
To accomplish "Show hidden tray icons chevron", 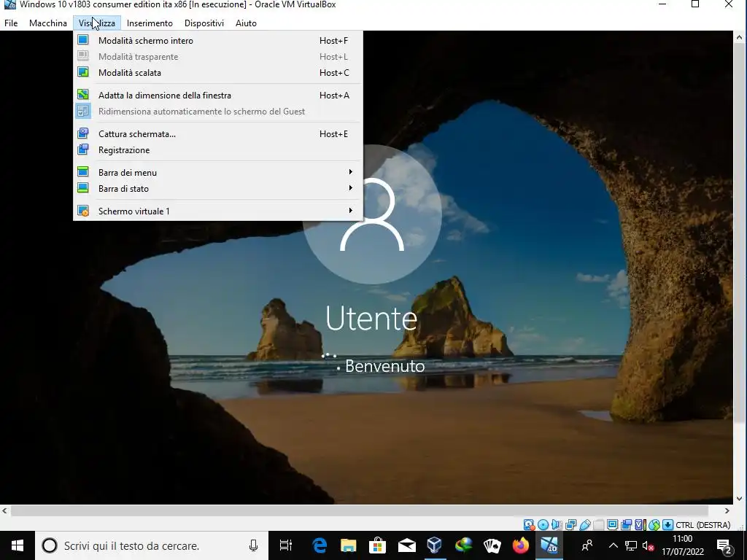I will click(x=613, y=545).
